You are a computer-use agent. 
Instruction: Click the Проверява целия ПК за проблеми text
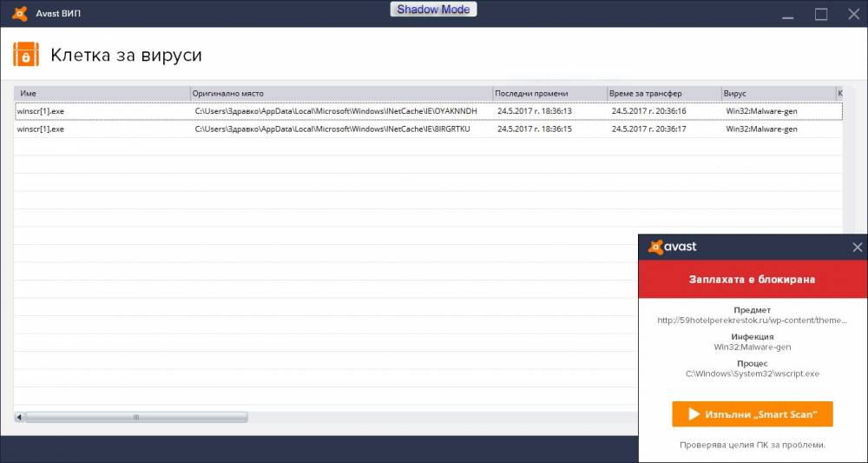(753, 445)
